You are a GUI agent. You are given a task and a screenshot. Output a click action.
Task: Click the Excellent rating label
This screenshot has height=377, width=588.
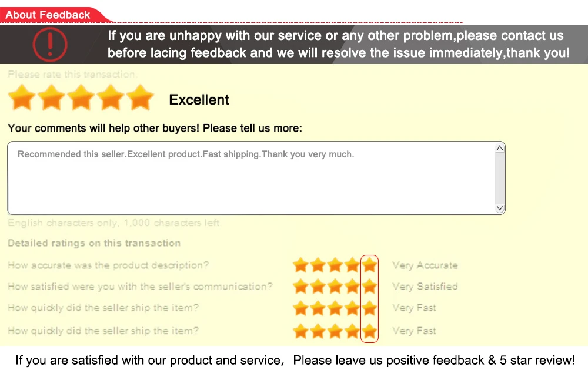pos(199,100)
